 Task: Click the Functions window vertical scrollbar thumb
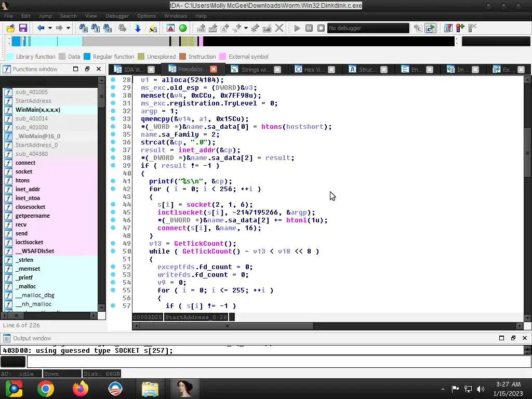[x=101, y=96]
